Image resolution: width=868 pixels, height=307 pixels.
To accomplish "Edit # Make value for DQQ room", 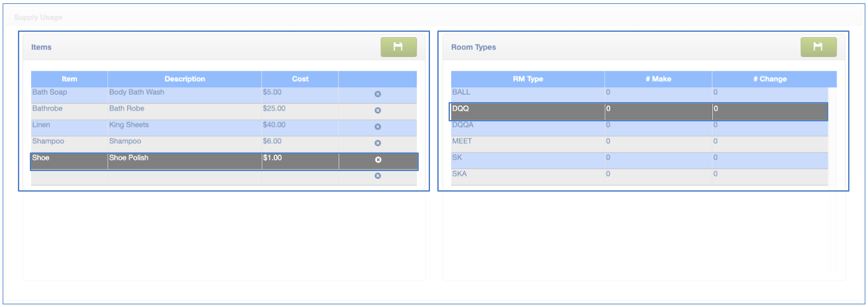I will point(658,110).
